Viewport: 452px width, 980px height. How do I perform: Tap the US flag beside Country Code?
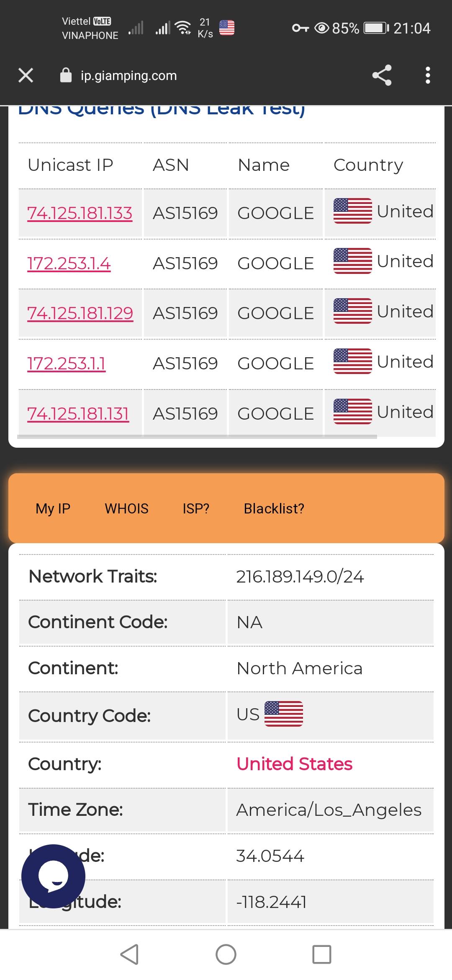point(284,714)
